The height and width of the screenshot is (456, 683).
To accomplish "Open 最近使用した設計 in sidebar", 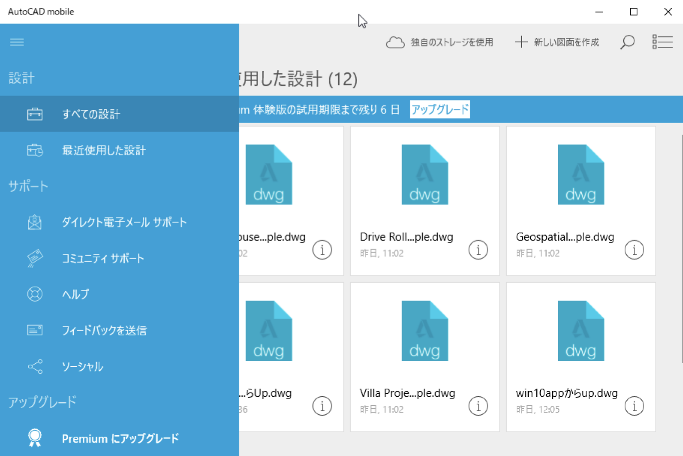I will 119,150.
